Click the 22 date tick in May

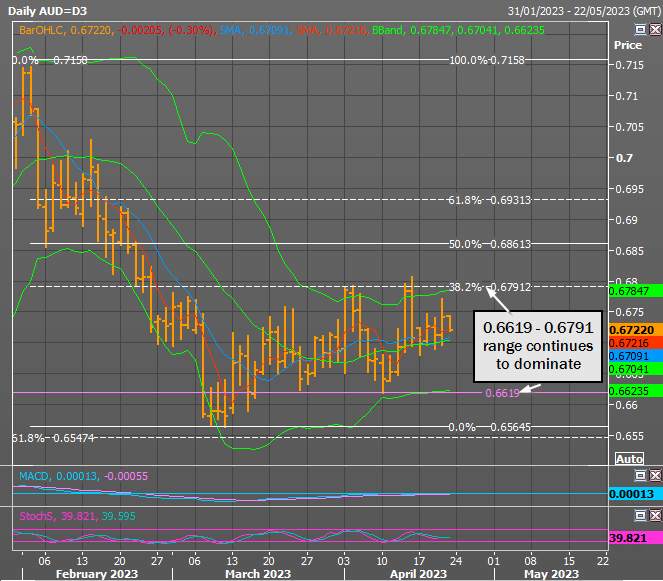(x=603, y=561)
